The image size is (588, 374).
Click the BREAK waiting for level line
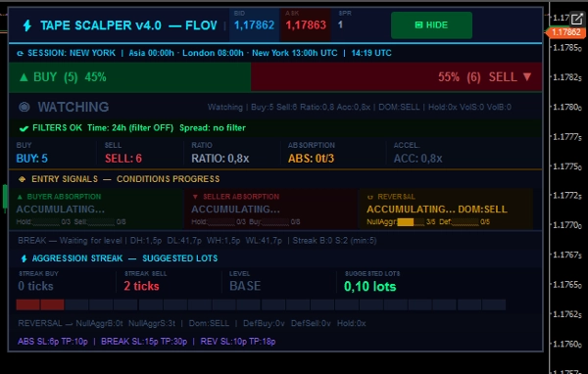coord(197,241)
